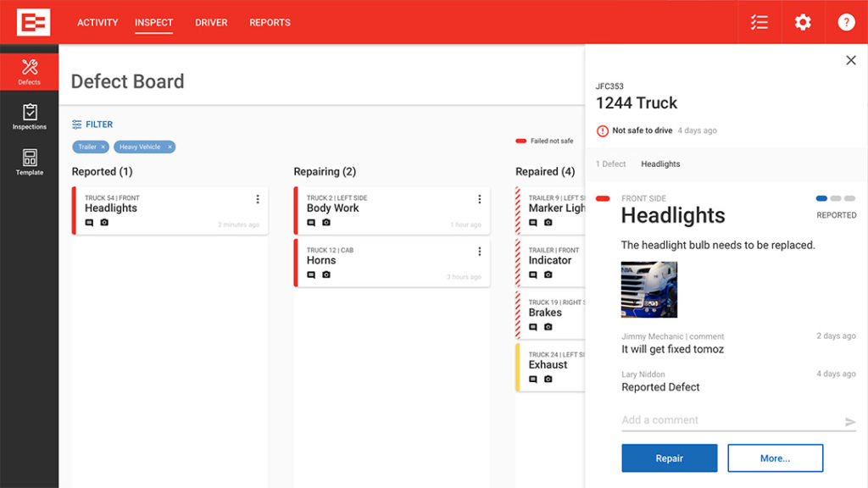The image size is (868, 488).
Task: Switch to the REPORTS tab
Action: (270, 23)
